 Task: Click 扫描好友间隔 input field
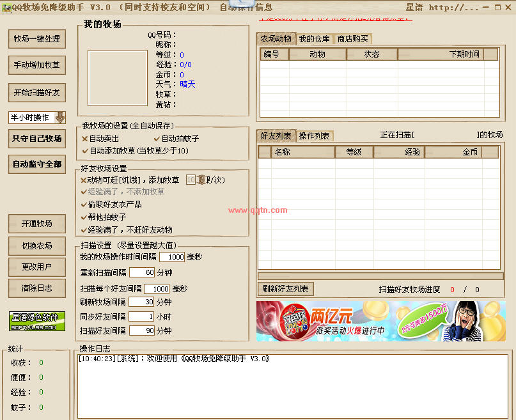pos(142,331)
